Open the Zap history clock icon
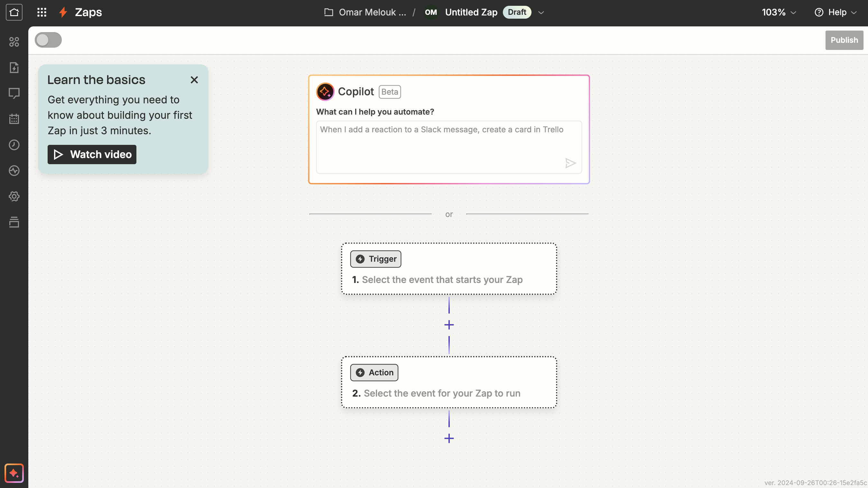This screenshot has width=868, height=488. pos(14,145)
